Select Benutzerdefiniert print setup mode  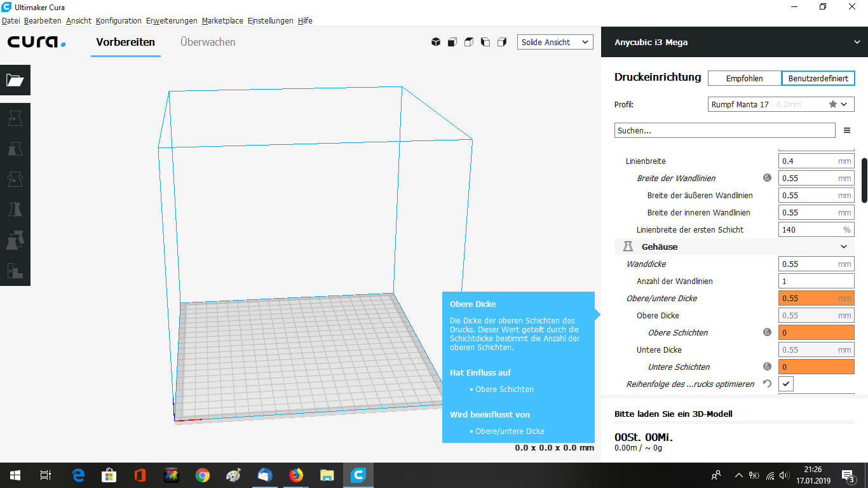tap(818, 78)
